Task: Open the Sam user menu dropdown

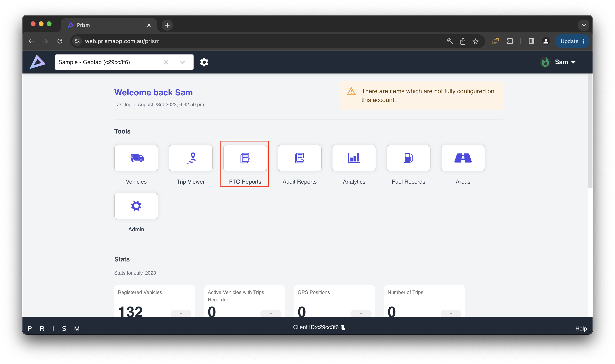Action: tap(564, 62)
